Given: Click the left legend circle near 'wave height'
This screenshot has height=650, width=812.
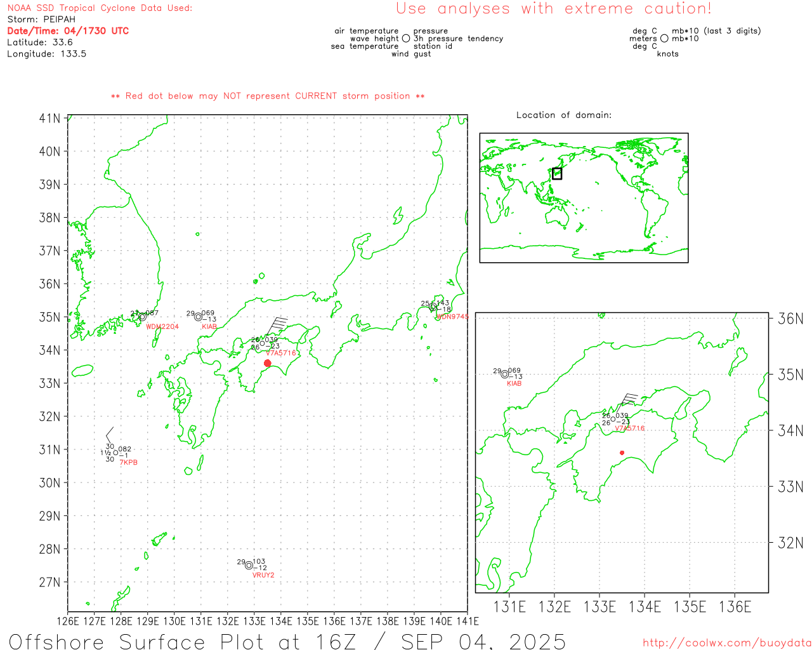Looking at the screenshot, I should coord(406,39).
